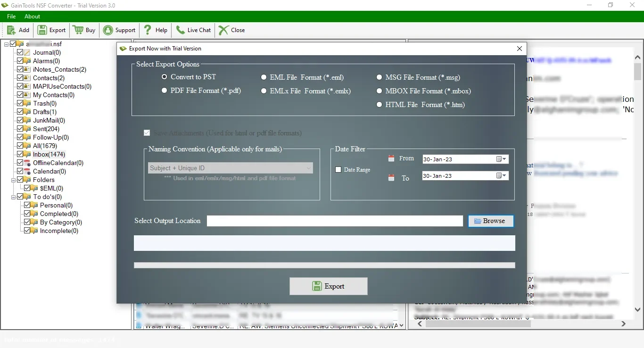Click the Export button in dialog

(329, 286)
